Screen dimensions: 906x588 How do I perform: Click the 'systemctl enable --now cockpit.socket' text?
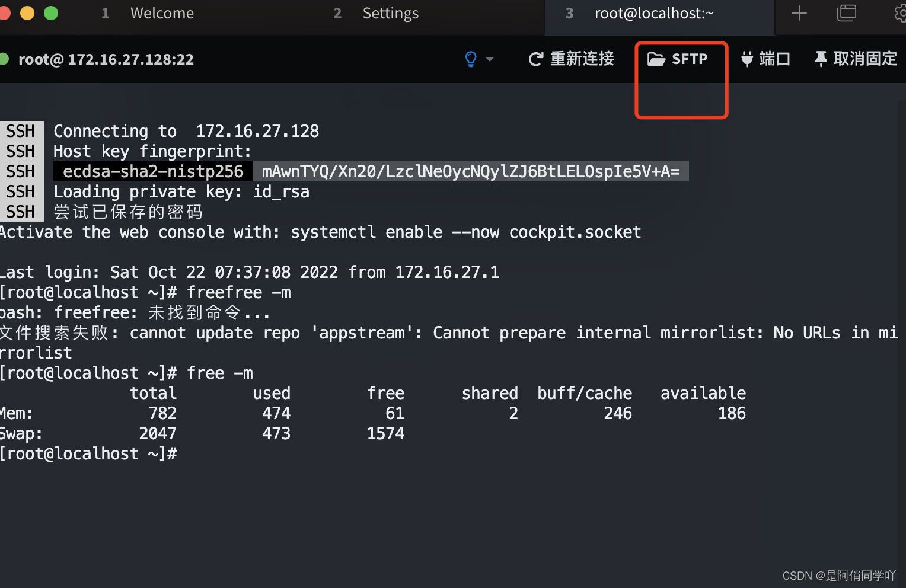pos(466,232)
